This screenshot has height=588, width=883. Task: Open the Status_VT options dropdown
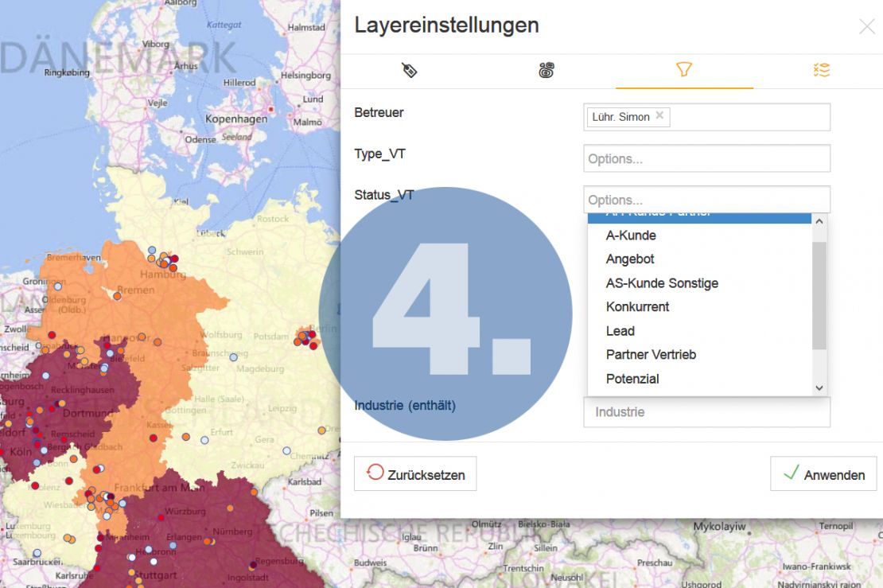pos(706,200)
